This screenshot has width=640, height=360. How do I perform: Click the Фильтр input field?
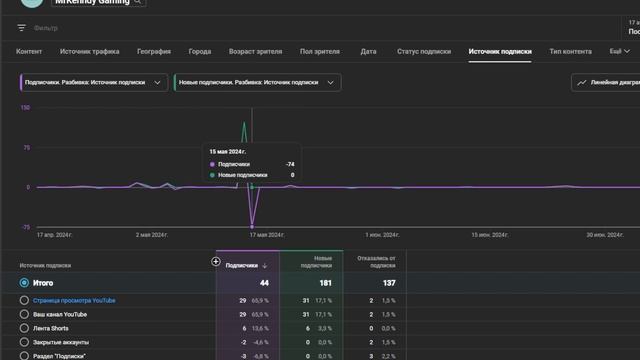point(46,28)
